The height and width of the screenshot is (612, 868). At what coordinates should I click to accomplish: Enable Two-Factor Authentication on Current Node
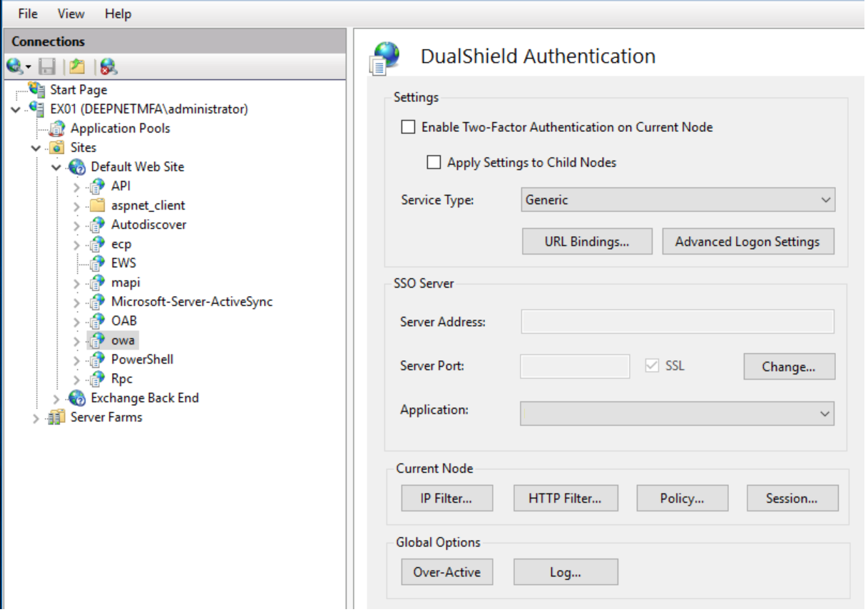coord(408,128)
